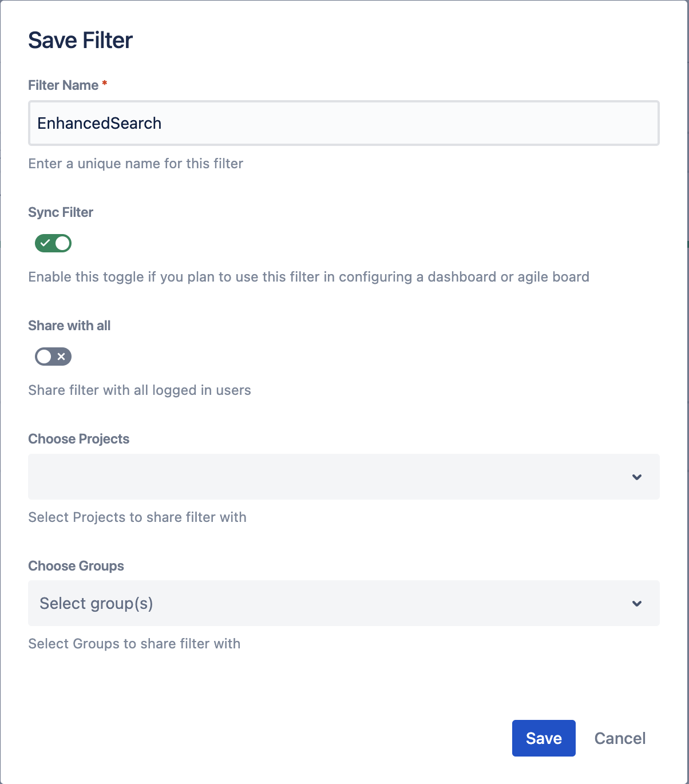The image size is (689, 784).
Task: Click the Choose Projects label
Action: point(79,439)
